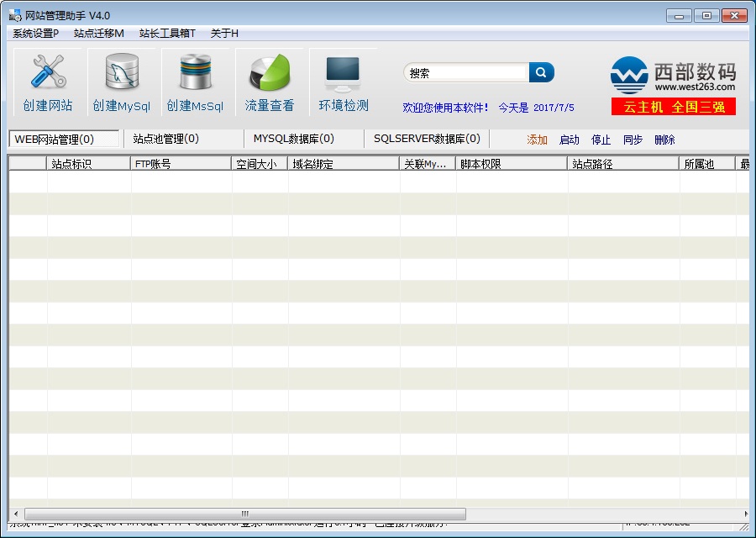This screenshot has height=538, width=756.
Task: Click the app icon in the title bar
Action: tap(15, 16)
